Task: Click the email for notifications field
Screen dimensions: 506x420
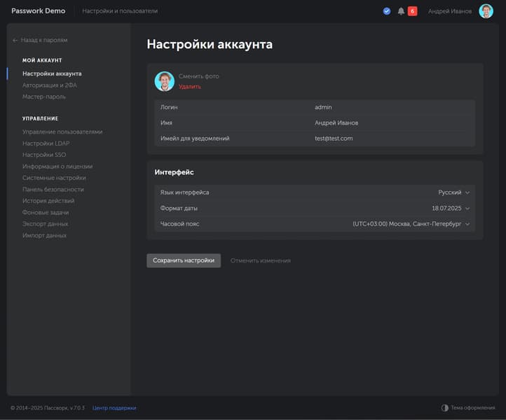Action: click(x=315, y=139)
